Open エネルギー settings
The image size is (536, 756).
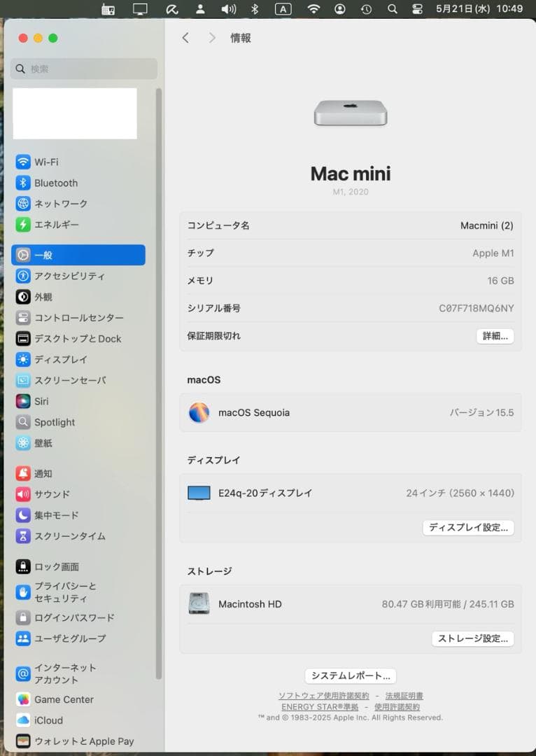point(78,224)
